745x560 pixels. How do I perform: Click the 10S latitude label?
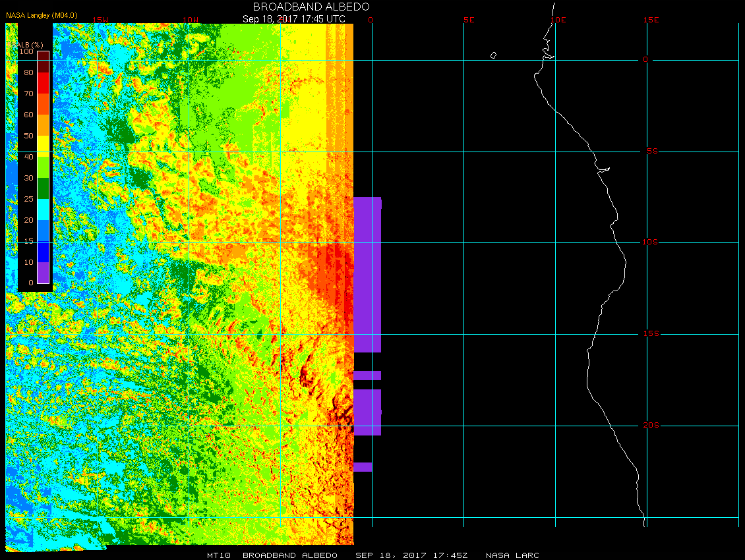(650, 242)
